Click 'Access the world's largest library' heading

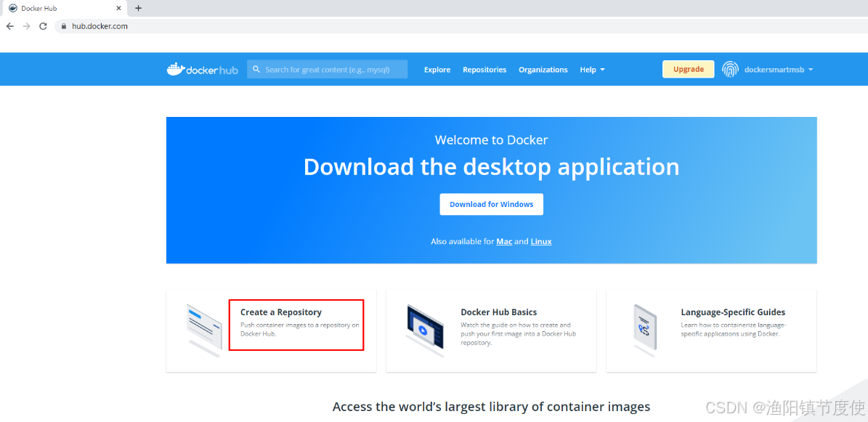coord(492,407)
